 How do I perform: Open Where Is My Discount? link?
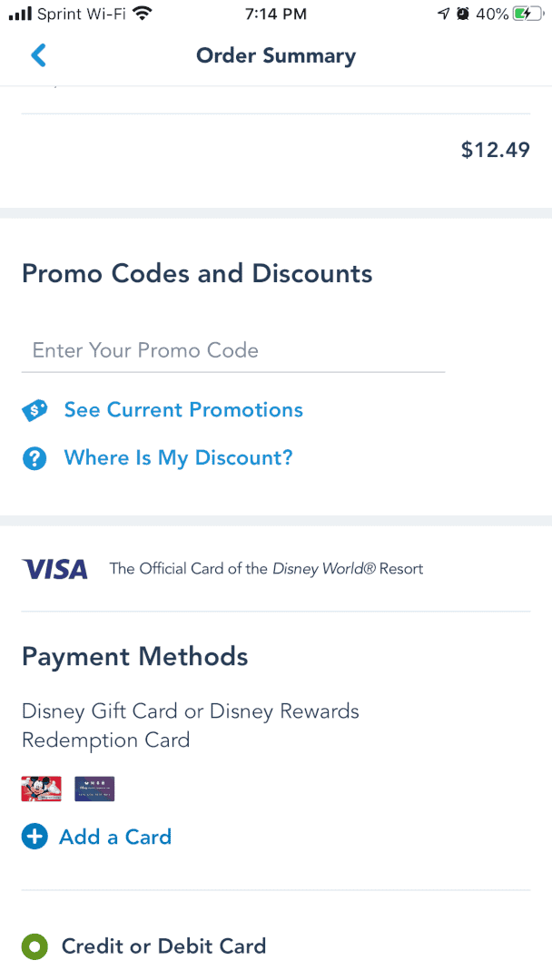[x=178, y=458]
